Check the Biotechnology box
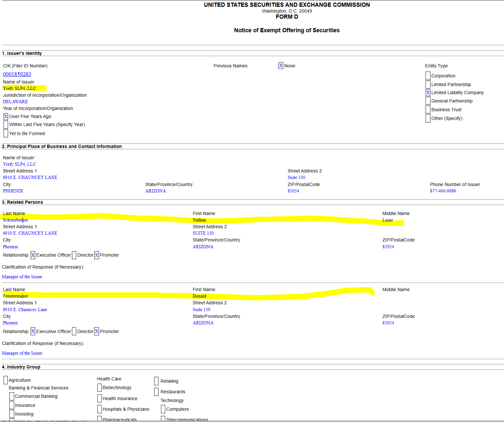Screen dimensions: 504x422 coord(99,388)
